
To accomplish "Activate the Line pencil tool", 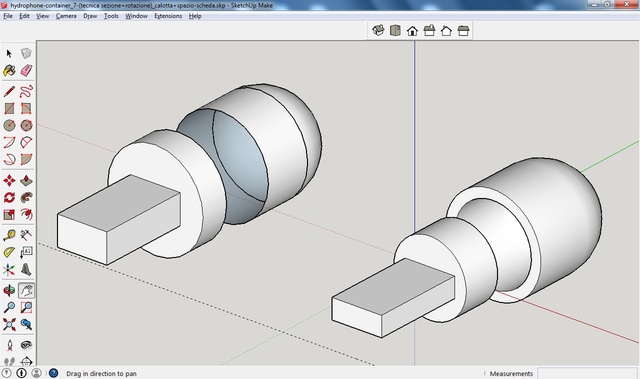I will click(x=9, y=91).
